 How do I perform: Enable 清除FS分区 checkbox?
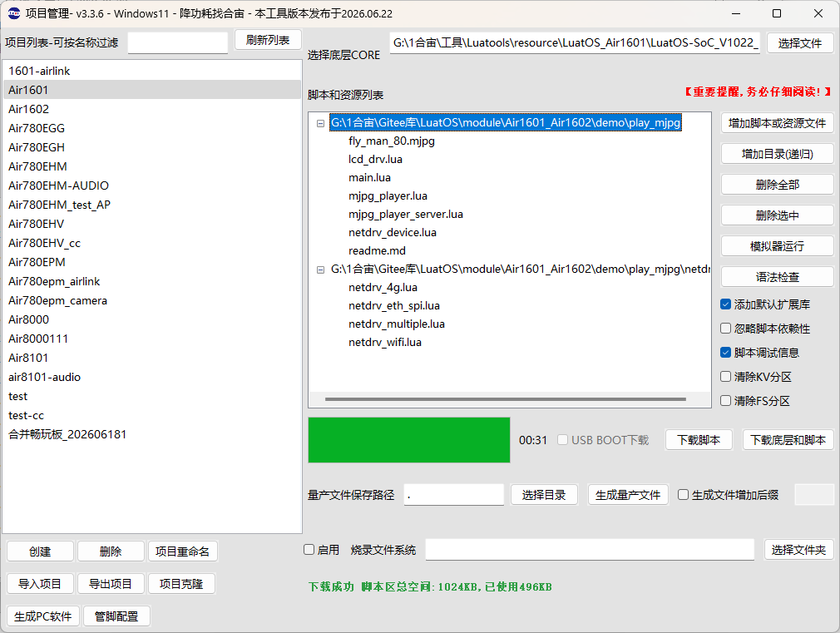pos(725,400)
